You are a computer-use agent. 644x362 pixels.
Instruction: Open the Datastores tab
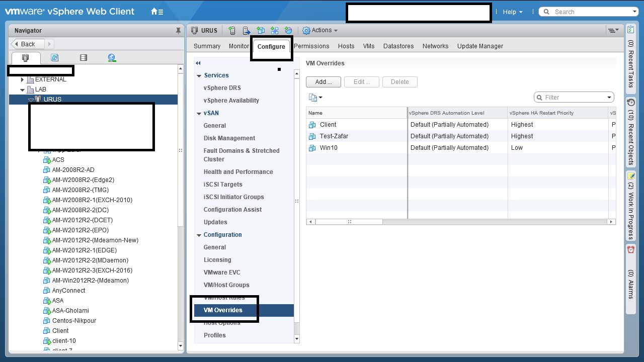[398, 46]
